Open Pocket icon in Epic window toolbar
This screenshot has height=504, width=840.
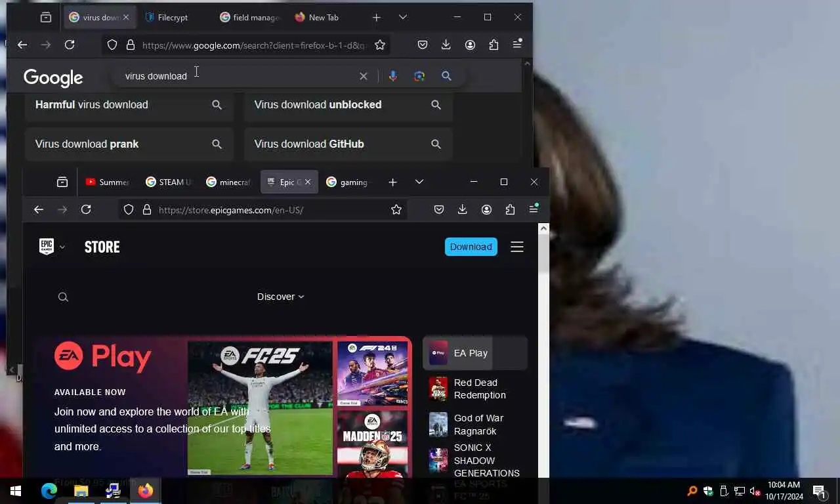(439, 209)
